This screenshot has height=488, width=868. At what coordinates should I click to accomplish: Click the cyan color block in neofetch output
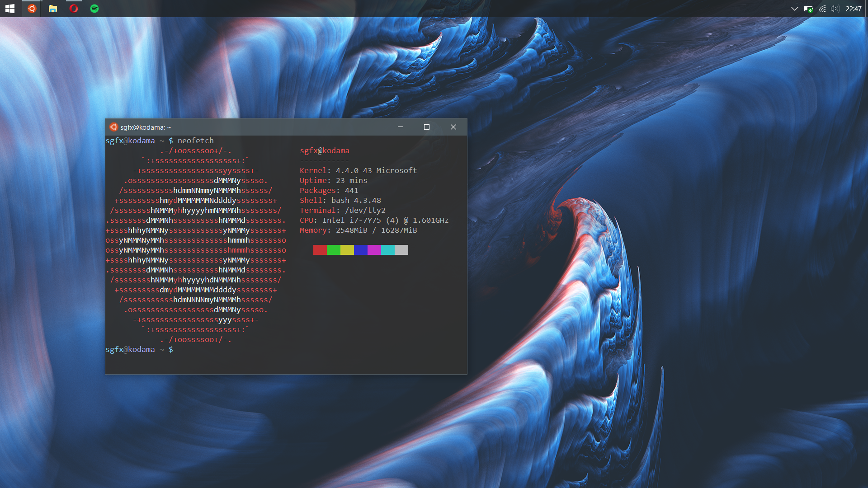tap(388, 250)
